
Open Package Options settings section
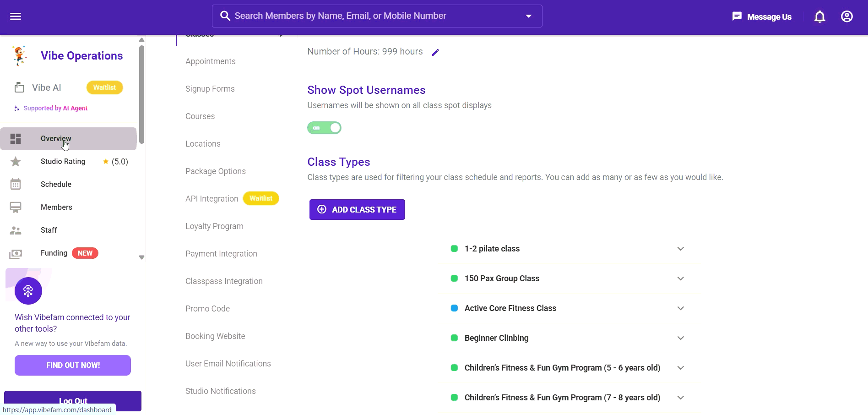215,171
